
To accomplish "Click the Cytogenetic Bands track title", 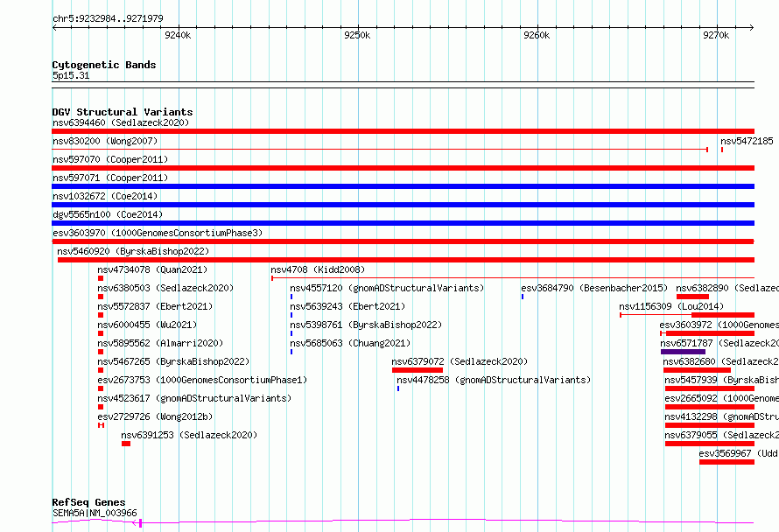I will 104,65.
